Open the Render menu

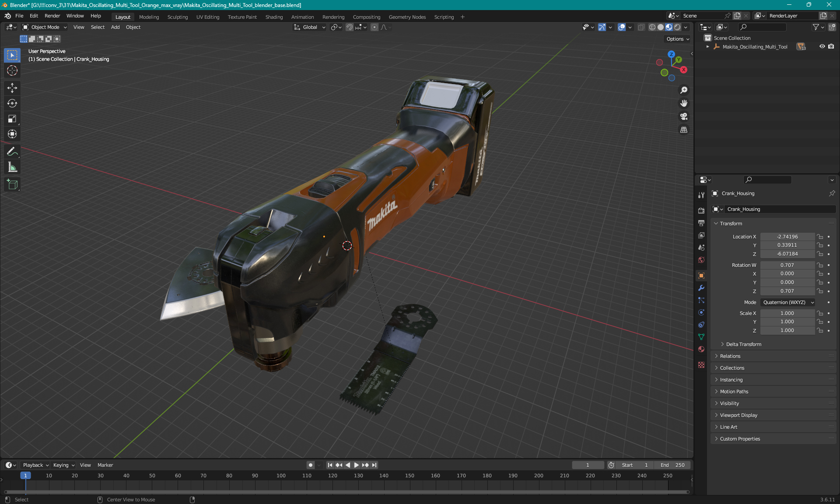pos(52,16)
